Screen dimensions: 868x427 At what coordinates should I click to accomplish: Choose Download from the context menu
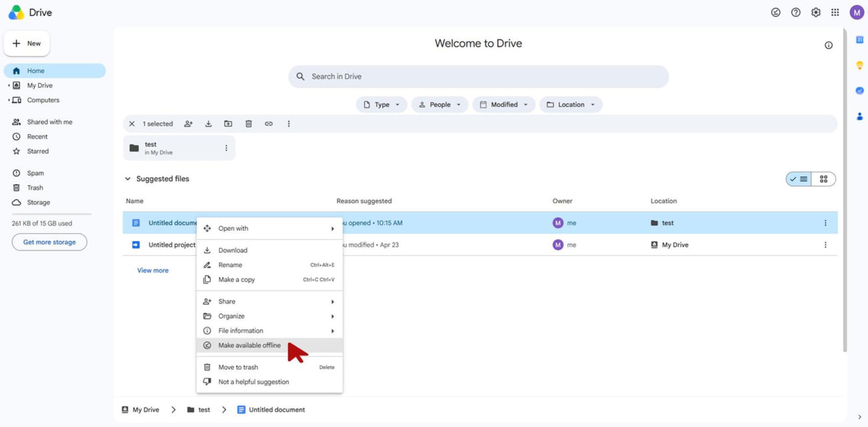click(269, 250)
